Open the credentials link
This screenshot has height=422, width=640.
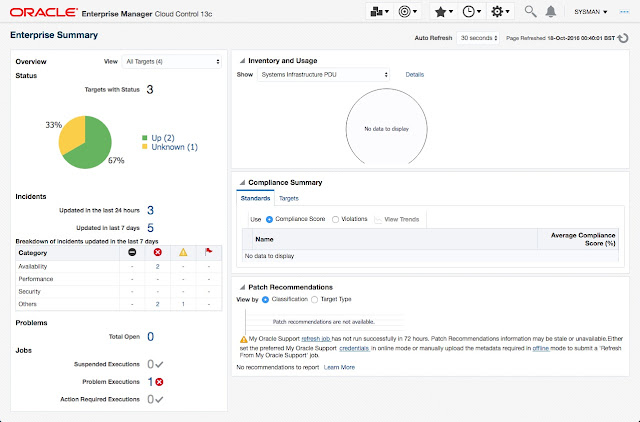point(354,348)
